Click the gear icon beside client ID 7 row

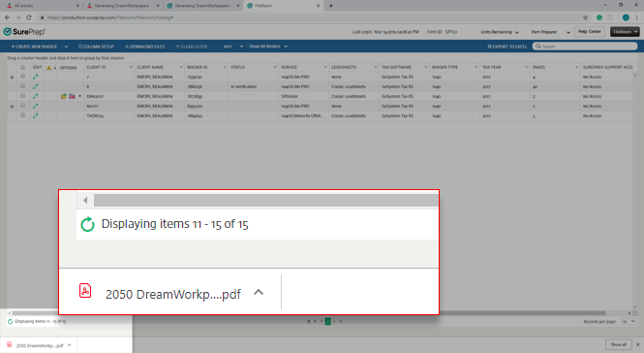pos(12,78)
